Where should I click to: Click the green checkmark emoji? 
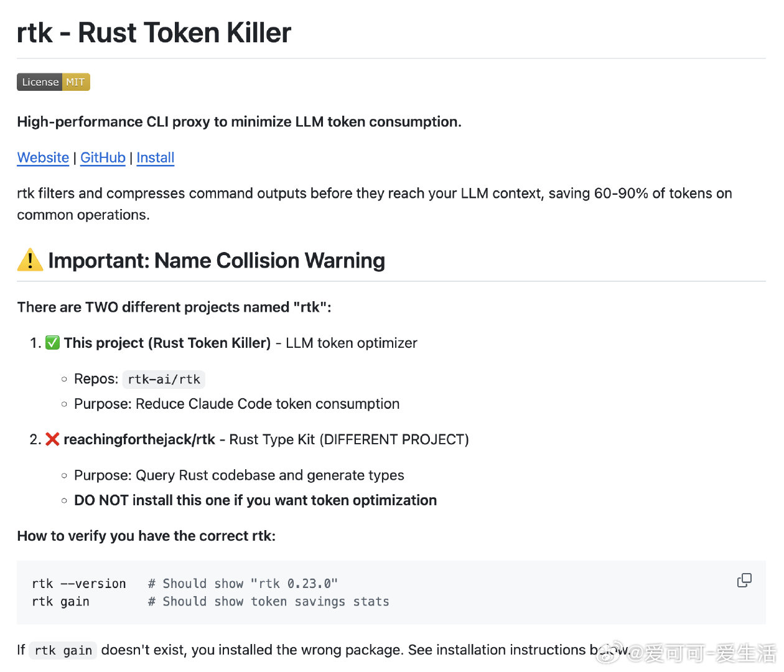click(x=53, y=343)
